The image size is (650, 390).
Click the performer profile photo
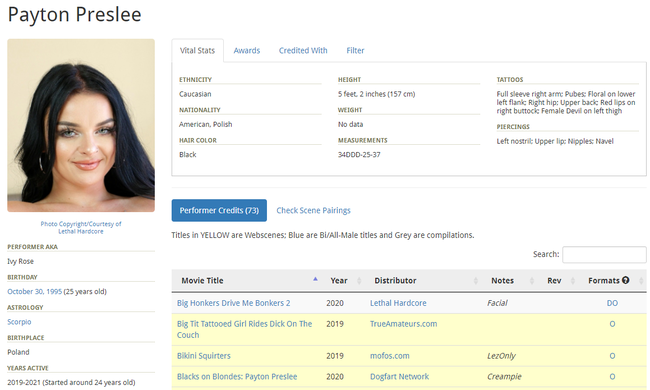[81, 126]
